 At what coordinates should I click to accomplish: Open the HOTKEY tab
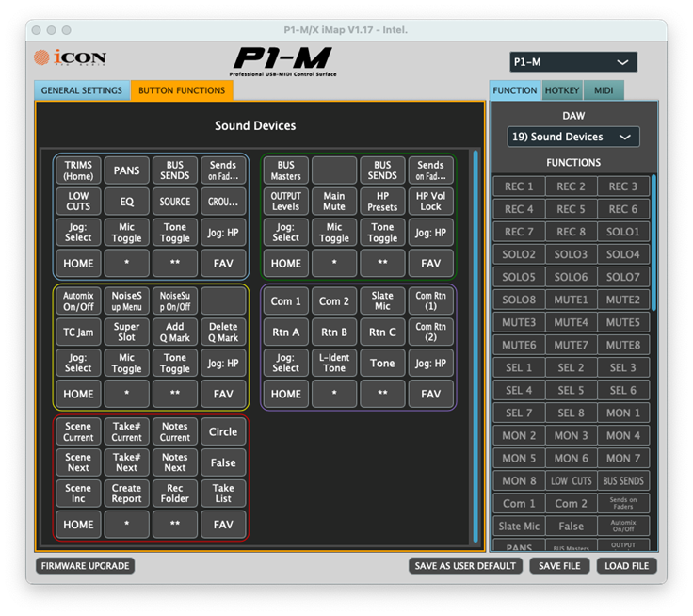(562, 90)
